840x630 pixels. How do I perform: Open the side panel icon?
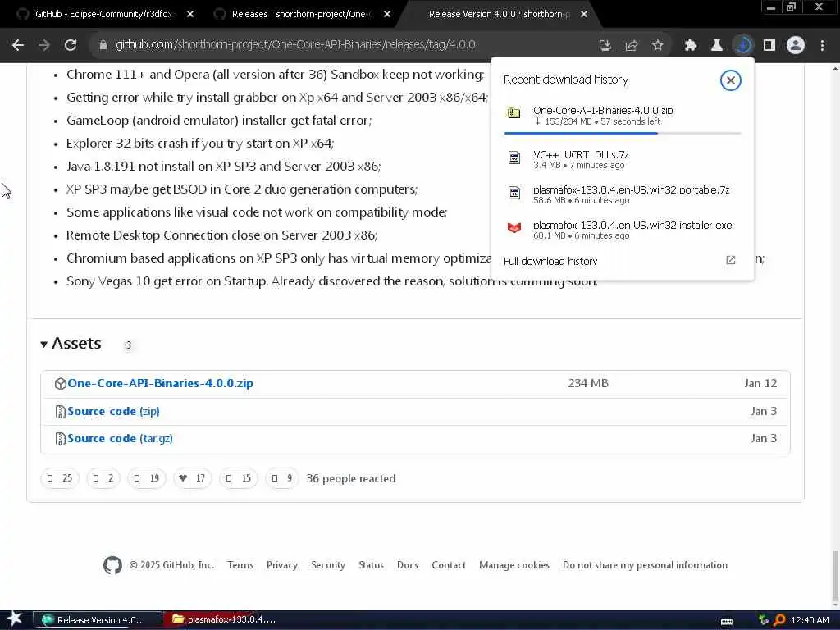(x=769, y=46)
